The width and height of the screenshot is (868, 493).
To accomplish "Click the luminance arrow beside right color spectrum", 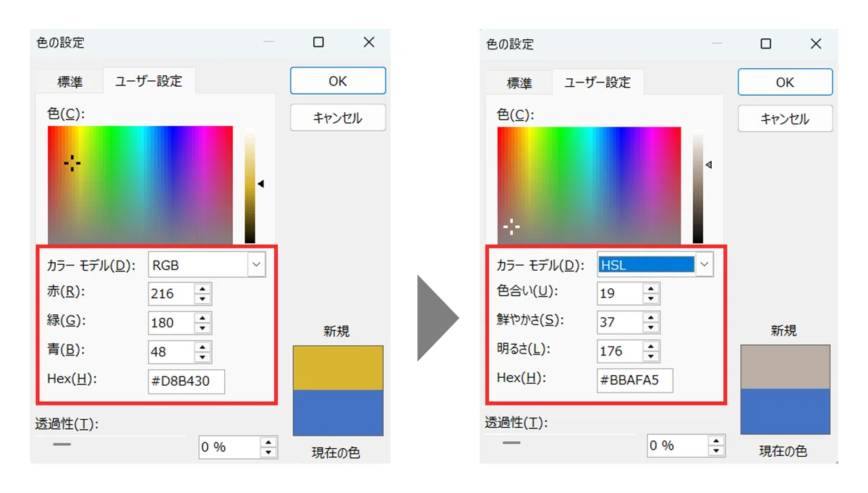I will pos(709,165).
